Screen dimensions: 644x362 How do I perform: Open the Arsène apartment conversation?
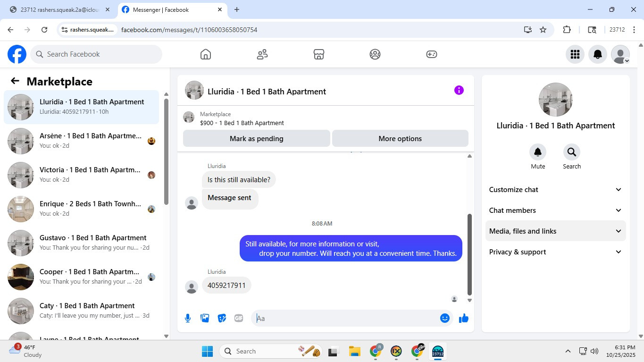pos(82,141)
